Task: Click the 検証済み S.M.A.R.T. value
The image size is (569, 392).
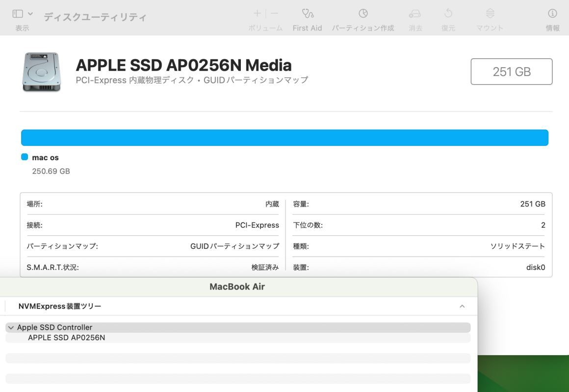Action: [x=265, y=267]
